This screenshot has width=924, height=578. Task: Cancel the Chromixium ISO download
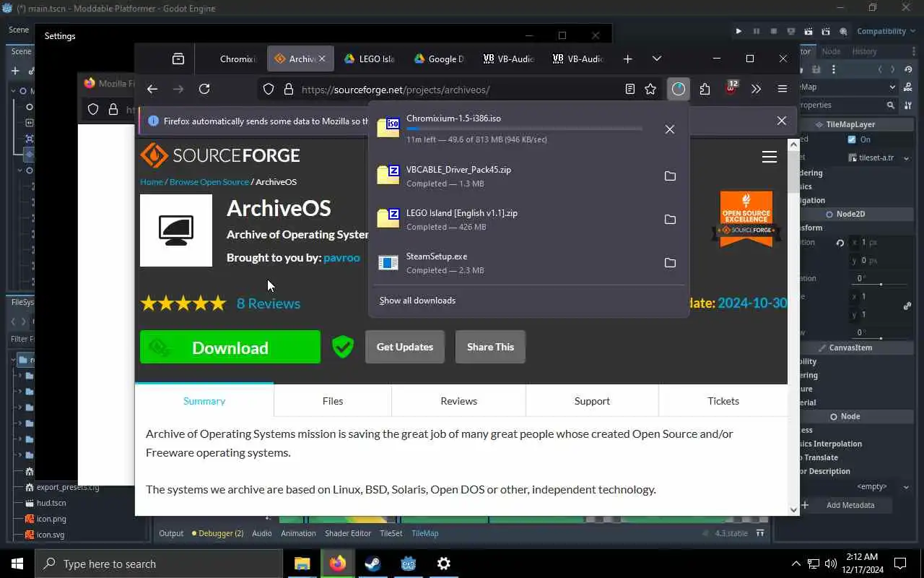coord(670,129)
